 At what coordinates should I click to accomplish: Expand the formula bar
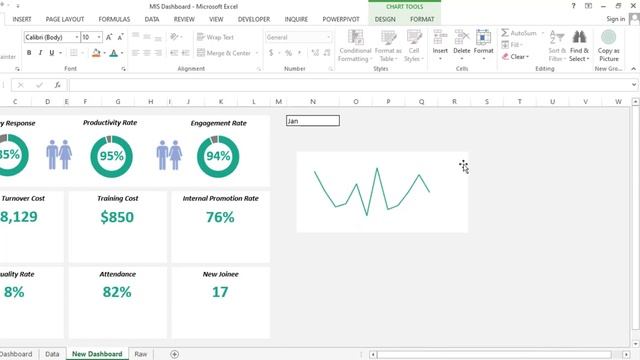point(633,85)
